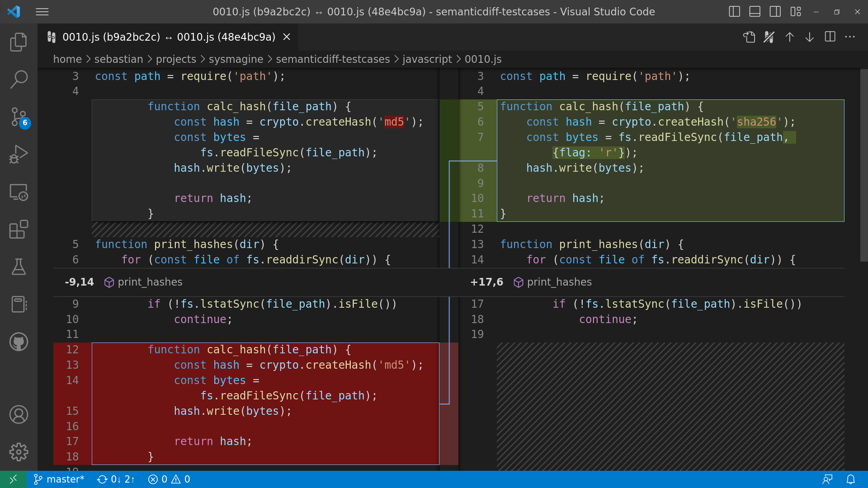Open Remote Explorer icon in activity bar
Screen dimensions: 868x488
(19, 192)
